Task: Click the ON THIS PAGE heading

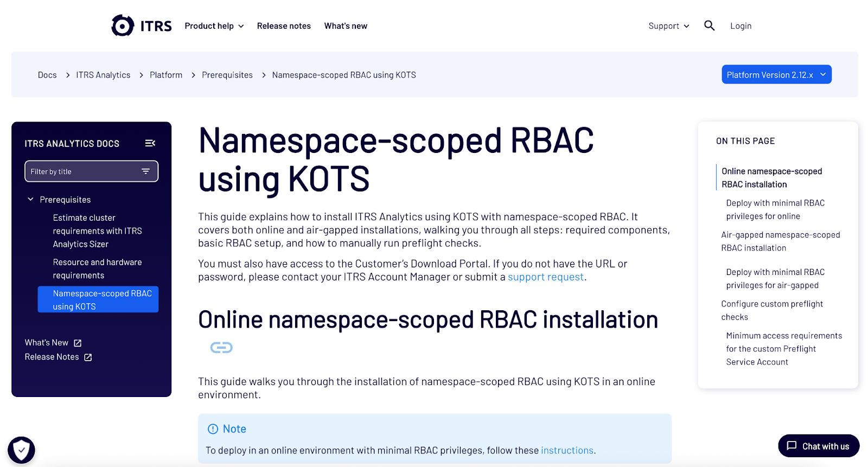Action: tap(745, 141)
